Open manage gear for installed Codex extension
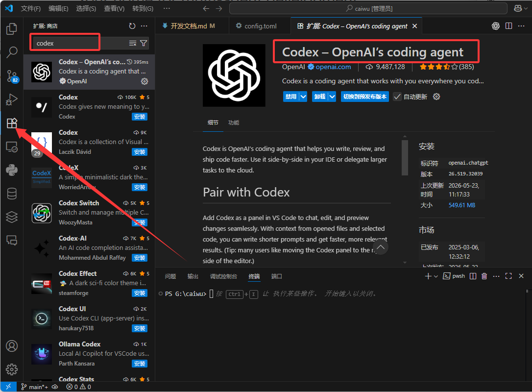 click(145, 81)
